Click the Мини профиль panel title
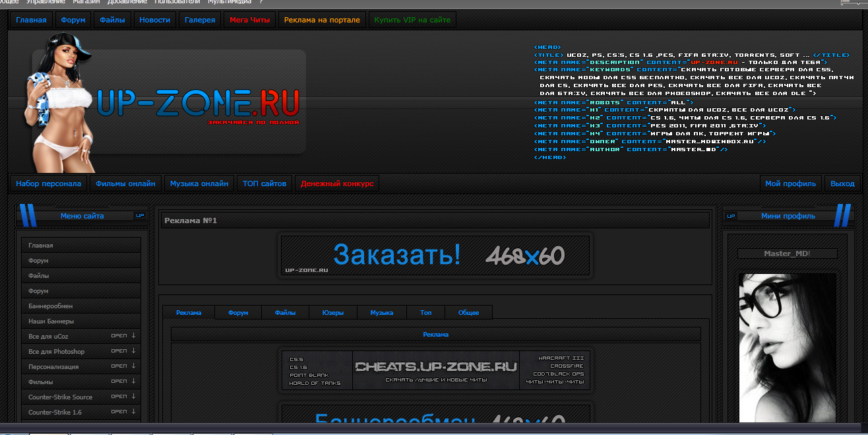The height and width of the screenshot is (435, 868). pos(788,216)
